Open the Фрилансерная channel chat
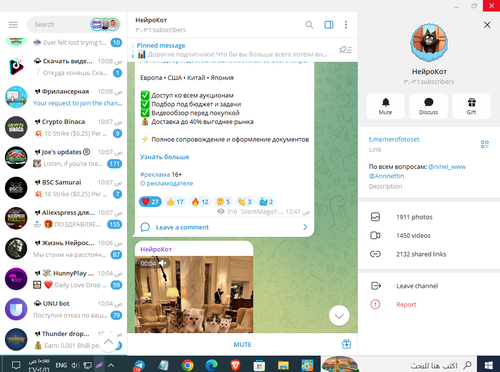500x372 pixels. coord(63,97)
